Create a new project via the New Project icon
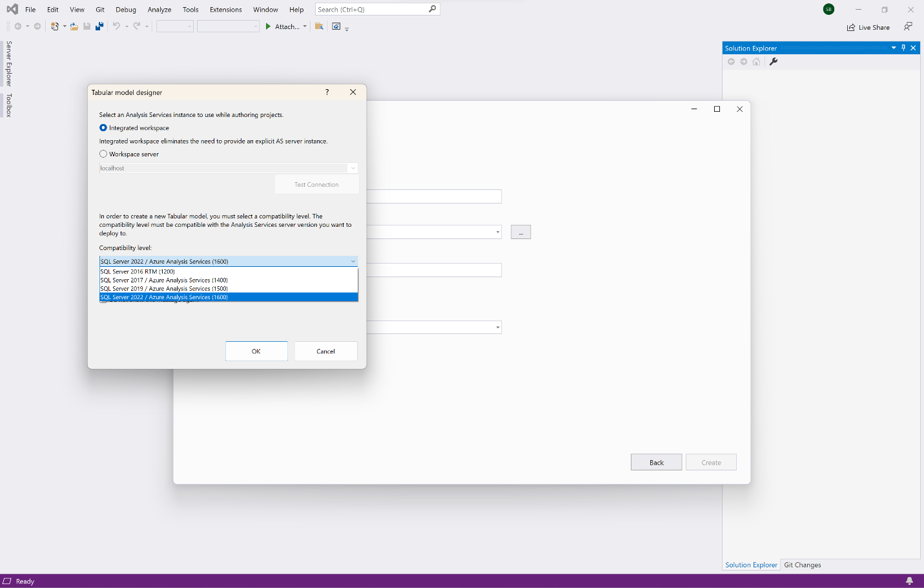 [x=56, y=26]
